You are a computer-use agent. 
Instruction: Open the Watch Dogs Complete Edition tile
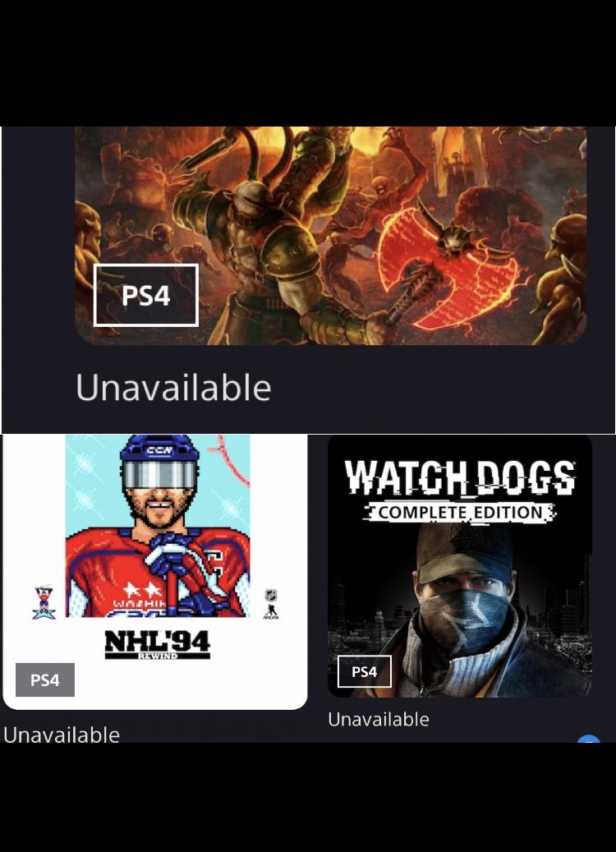pyautogui.click(x=460, y=565)
